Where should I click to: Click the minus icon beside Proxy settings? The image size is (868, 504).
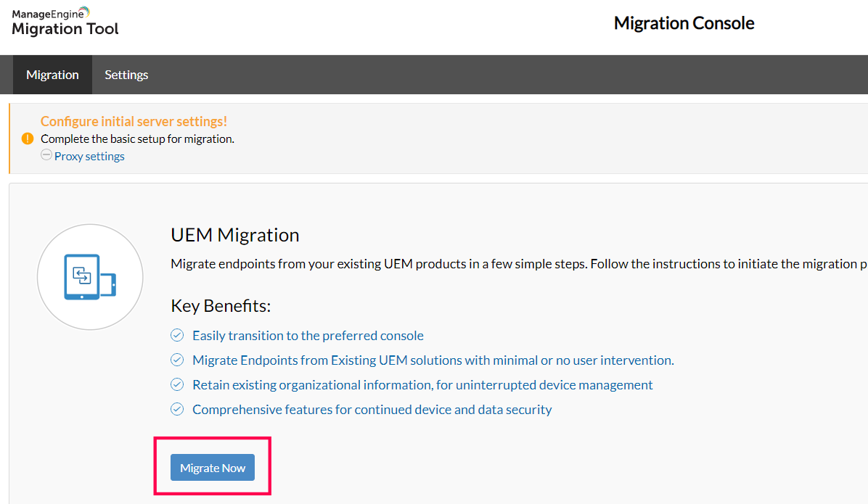click(46, 155)
